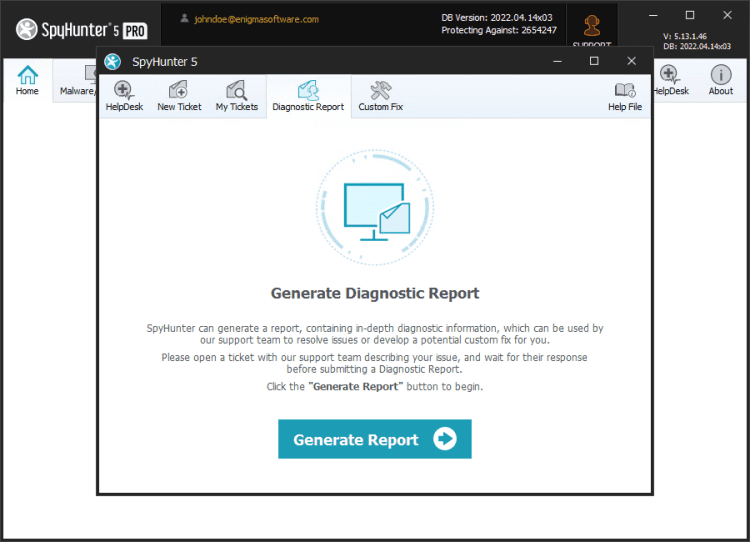Go to Home in main window
Image resolution: width=750 pixels, height=542 pixels.
click(27, 80)
